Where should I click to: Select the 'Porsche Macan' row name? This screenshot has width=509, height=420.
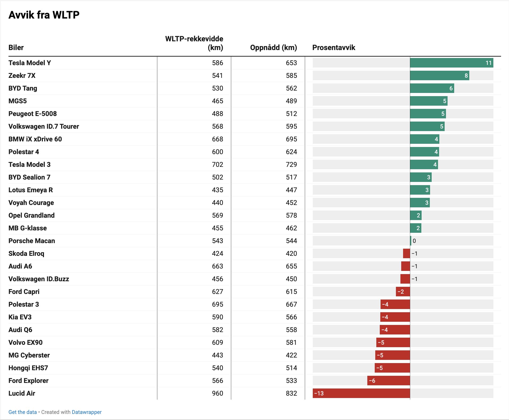coord(32,241)
